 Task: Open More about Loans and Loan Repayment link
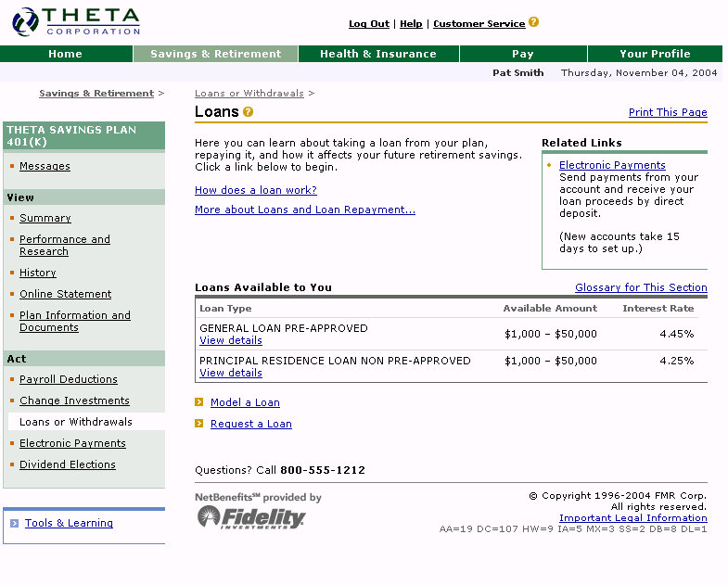pyautogui.click(x=305, y=210)
